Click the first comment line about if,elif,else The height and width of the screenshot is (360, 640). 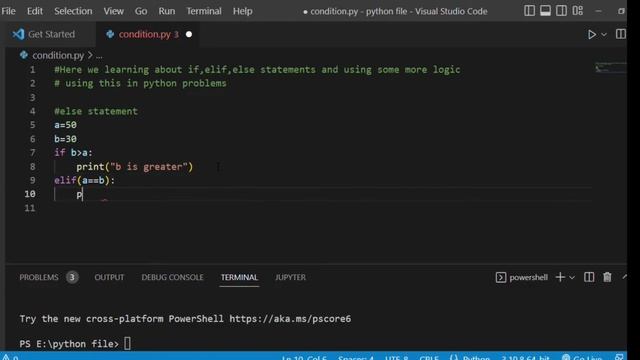coord(257,70)
